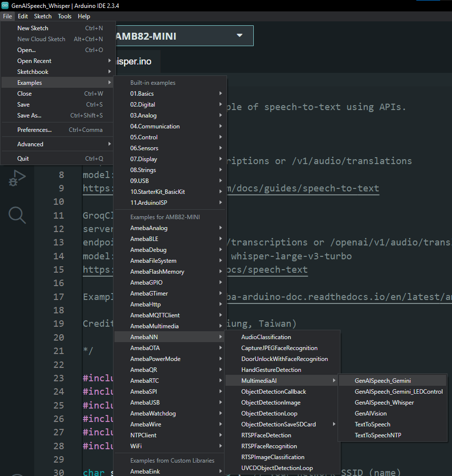Expand AmebaOTA examples
Screen dimensions: 452x476
[170, 348]
